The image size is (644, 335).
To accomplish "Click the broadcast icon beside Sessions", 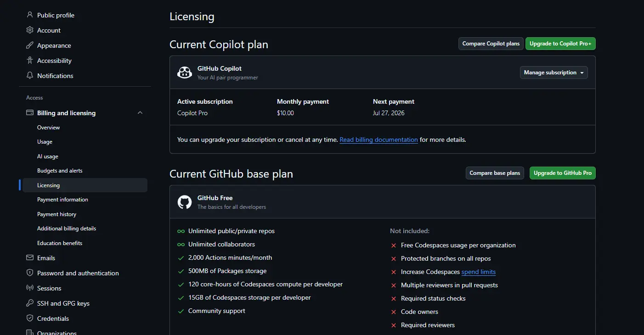I will click(30, 288).
